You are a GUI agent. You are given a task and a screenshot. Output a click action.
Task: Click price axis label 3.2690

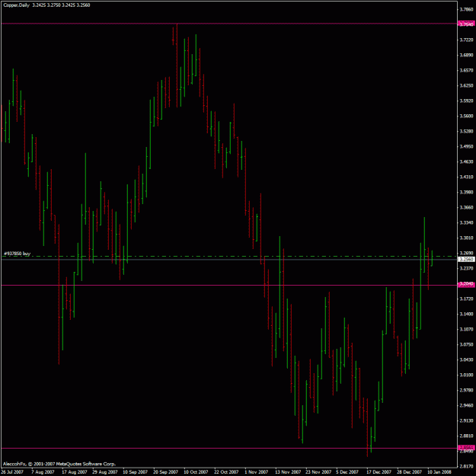pyautogui.click(x=466, y=253)
